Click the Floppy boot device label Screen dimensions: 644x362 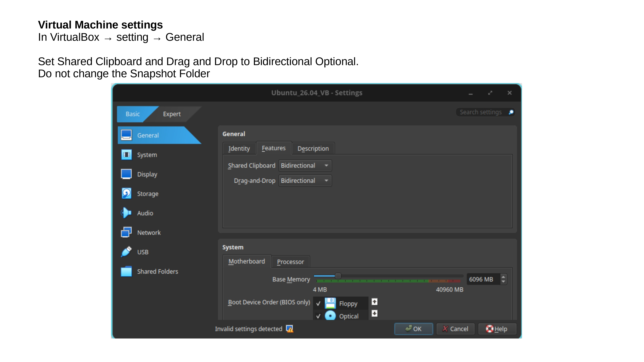(348, 304)
